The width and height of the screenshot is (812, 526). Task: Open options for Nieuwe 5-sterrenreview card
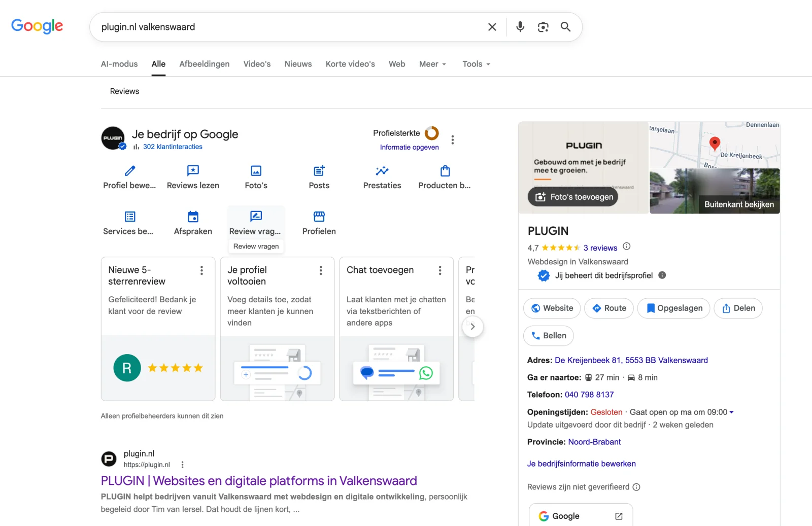(201, 270)
